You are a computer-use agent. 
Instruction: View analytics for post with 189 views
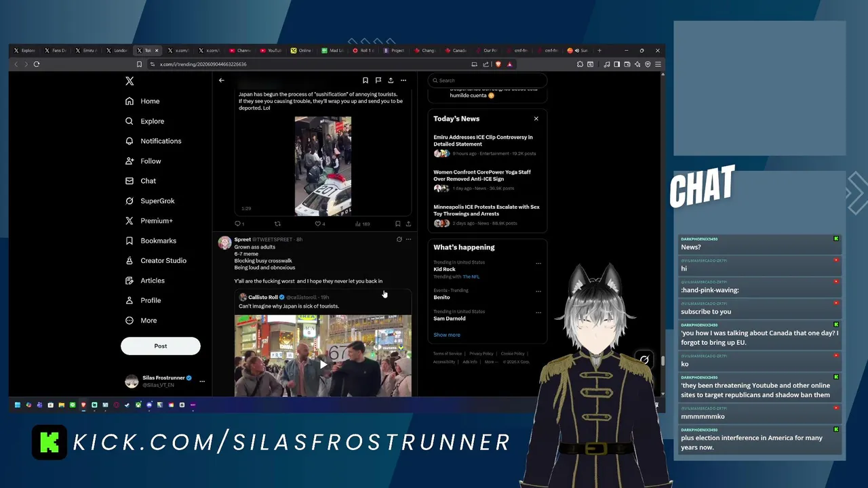click(362, 224)
